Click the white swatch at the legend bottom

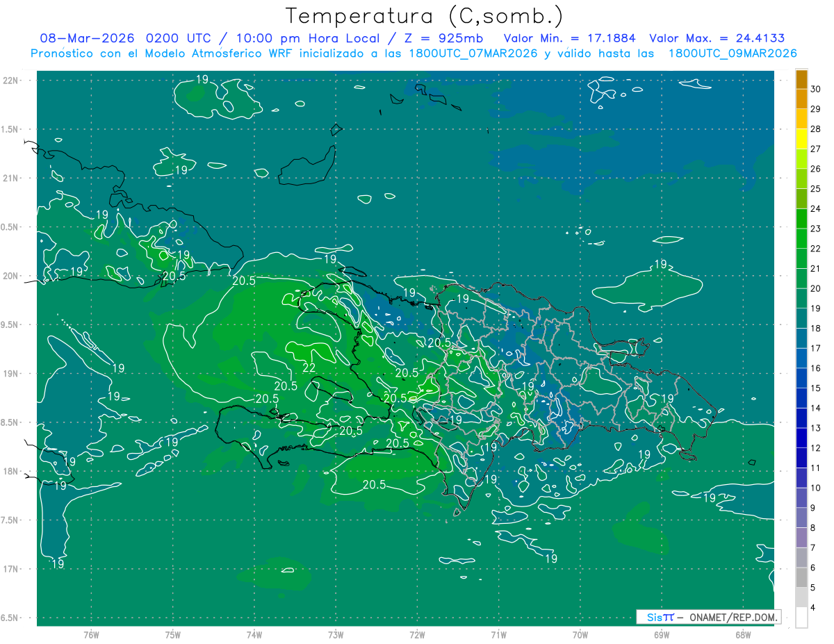(801, 618)
